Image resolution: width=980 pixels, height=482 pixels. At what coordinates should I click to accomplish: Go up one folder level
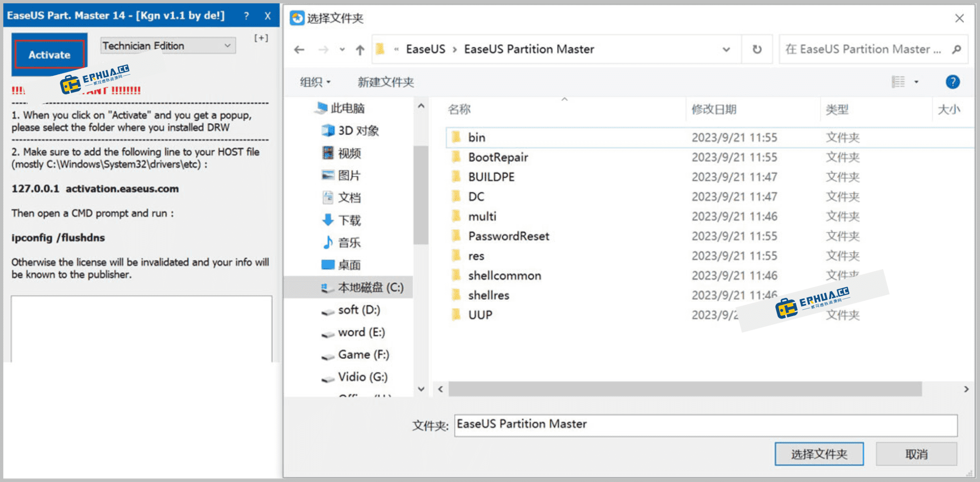[x=360, y=50]
